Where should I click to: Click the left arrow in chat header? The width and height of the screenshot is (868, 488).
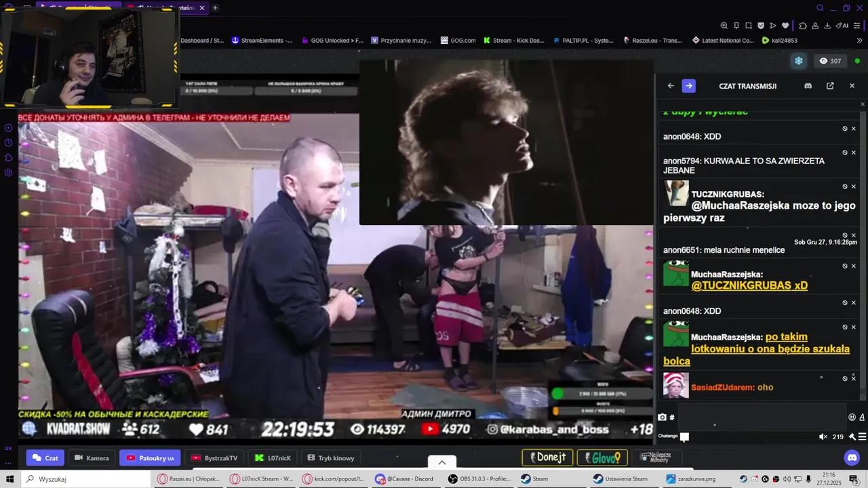pos(671,86)
